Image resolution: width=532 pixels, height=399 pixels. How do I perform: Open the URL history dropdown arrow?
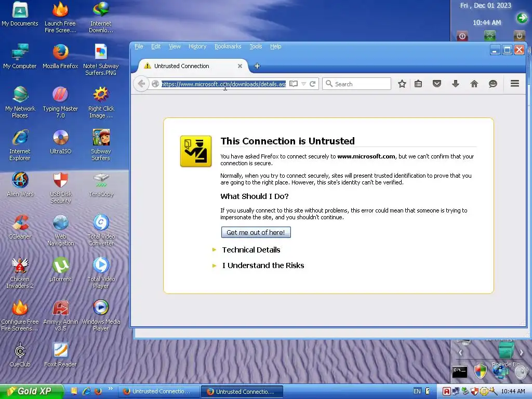tap(303, 84)
